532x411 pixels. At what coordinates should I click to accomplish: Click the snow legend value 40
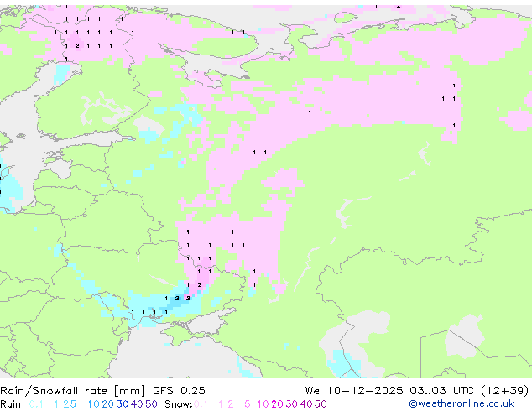(306, 404)
